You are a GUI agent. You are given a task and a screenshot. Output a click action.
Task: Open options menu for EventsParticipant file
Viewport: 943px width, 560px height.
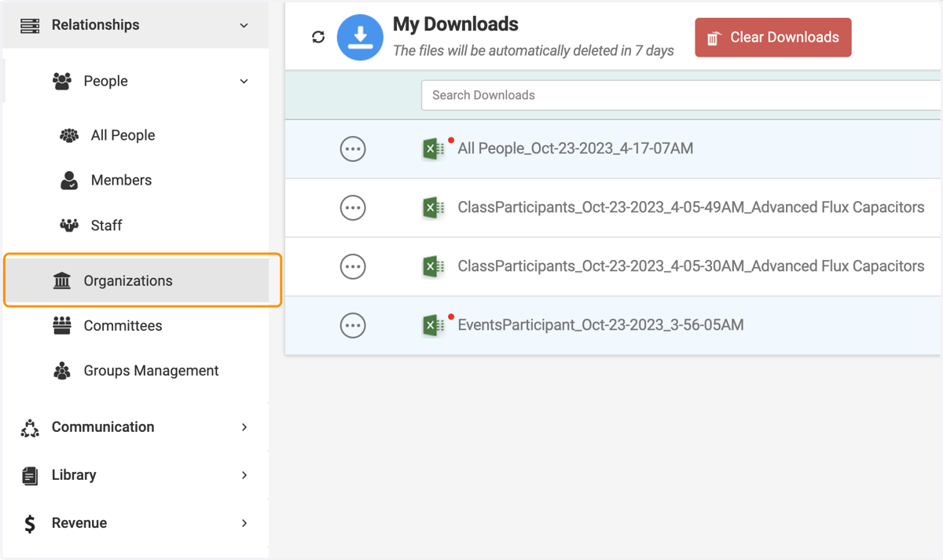353,325
